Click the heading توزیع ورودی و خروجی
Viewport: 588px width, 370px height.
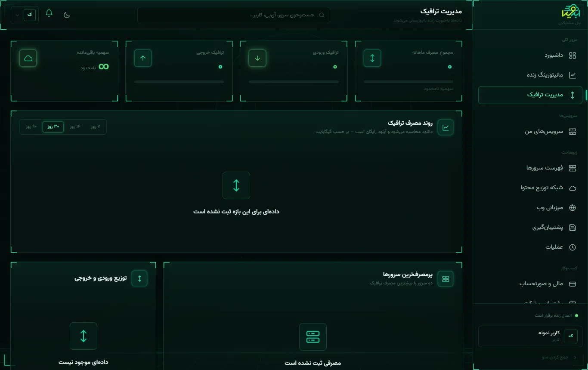pyautogui.click(x=101, y=278)
